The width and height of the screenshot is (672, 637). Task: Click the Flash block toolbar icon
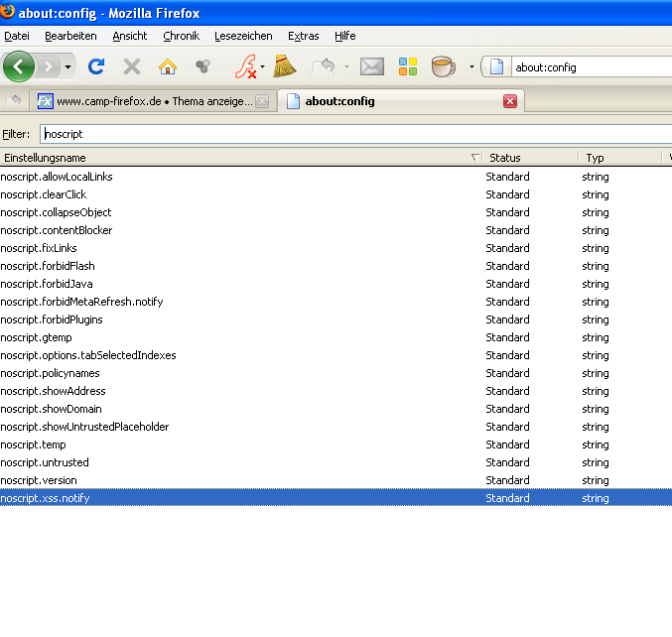click(x=244, y=66)
